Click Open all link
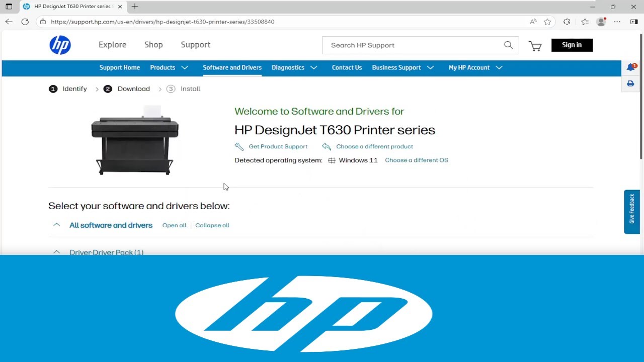644x362 pixels. click(x=174, y=225)
